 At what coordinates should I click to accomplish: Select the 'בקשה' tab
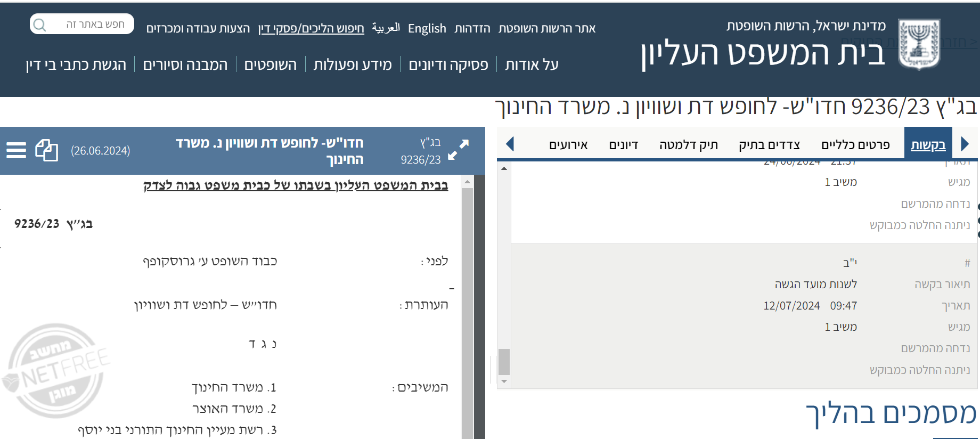pos(928,145)
